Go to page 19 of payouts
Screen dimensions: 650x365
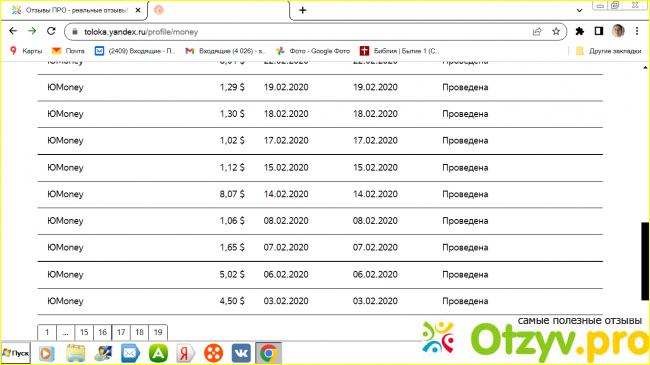pyautogui.click(x=158, y=332)
